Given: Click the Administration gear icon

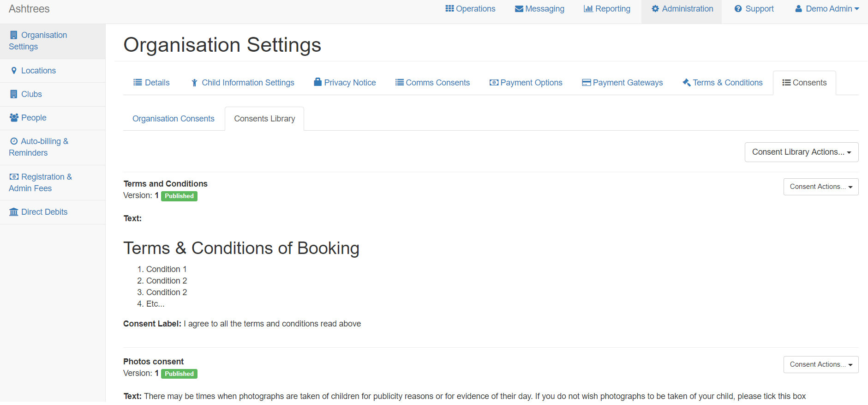Looking at the screenshot, I should [655, 9].
